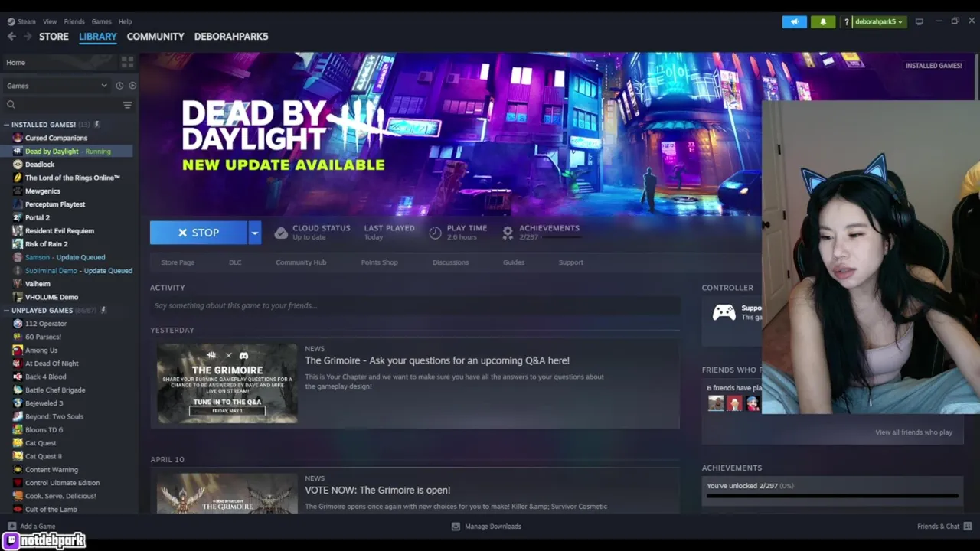Open second friend avatar under Friends Who Play

click(x=735, y=403)
